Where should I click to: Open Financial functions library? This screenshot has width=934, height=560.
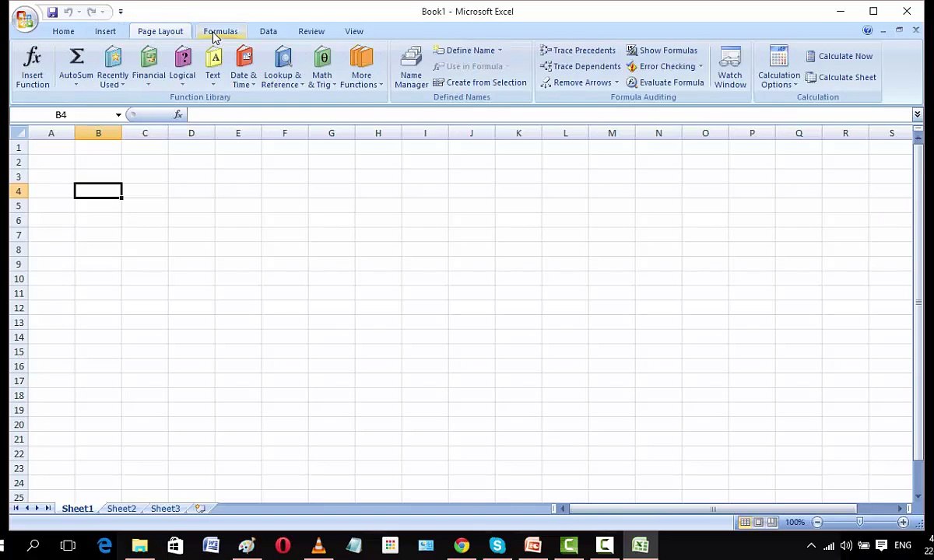pyautogui.click(x=149, y=68)
